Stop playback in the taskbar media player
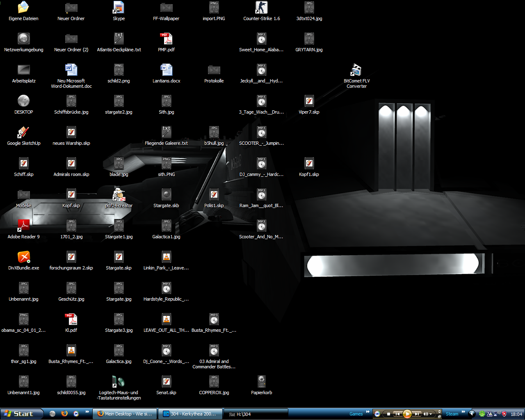The width and height of the screenshot is (525, 420). (388, 414)
